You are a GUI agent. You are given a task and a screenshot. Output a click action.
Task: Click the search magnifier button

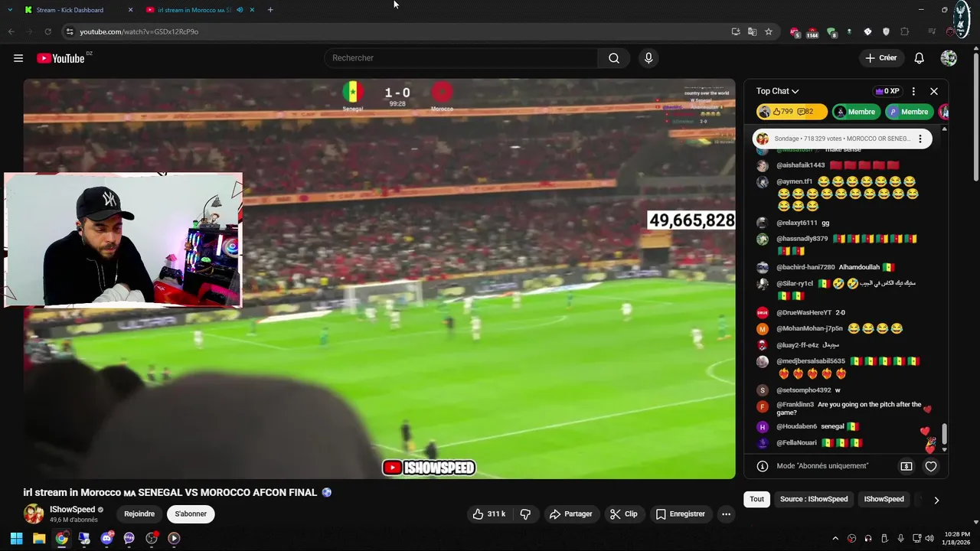point(614,58)
